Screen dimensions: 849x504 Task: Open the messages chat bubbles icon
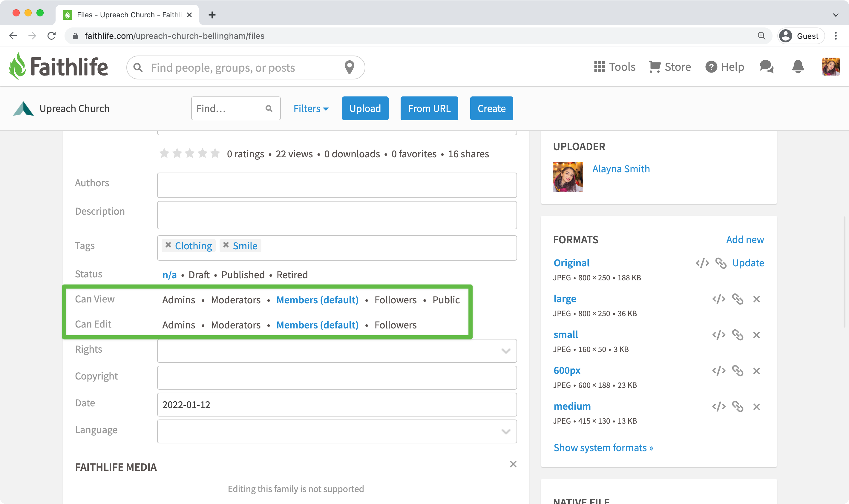tap(767, 67)
